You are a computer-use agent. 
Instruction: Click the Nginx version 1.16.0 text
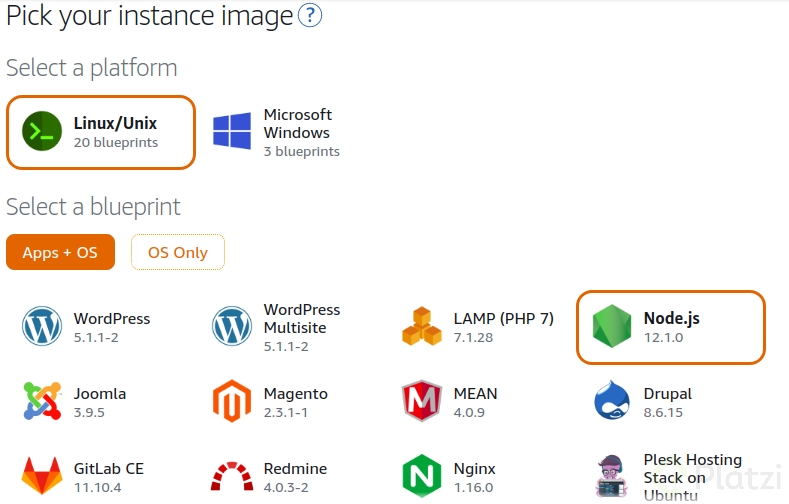474,487
